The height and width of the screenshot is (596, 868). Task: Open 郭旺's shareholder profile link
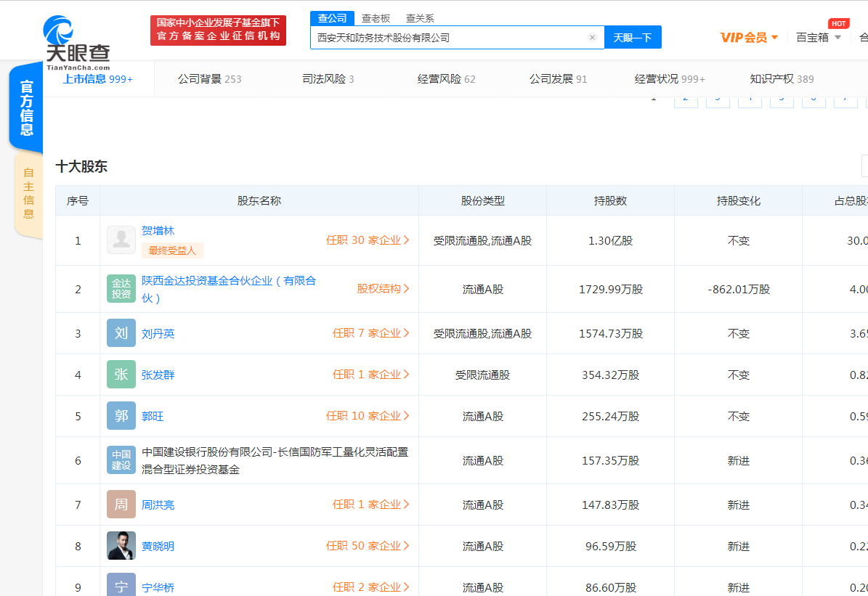pos(153,417)
